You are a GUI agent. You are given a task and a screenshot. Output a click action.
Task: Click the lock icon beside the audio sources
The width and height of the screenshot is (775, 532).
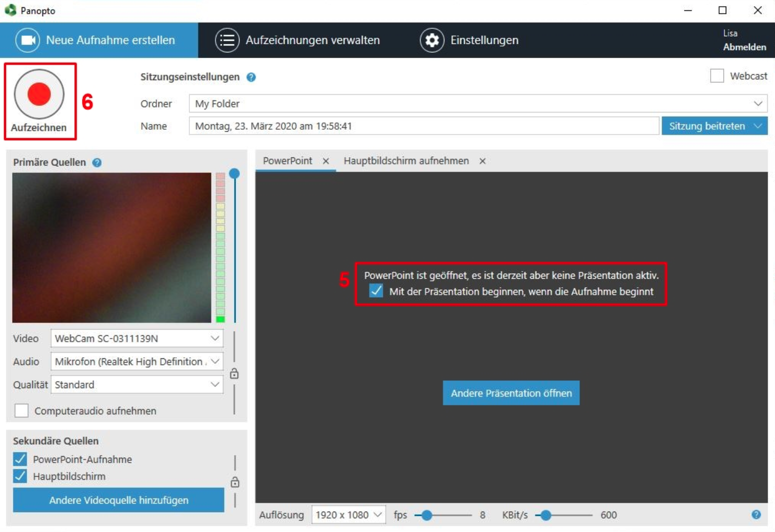coord(234,373)
